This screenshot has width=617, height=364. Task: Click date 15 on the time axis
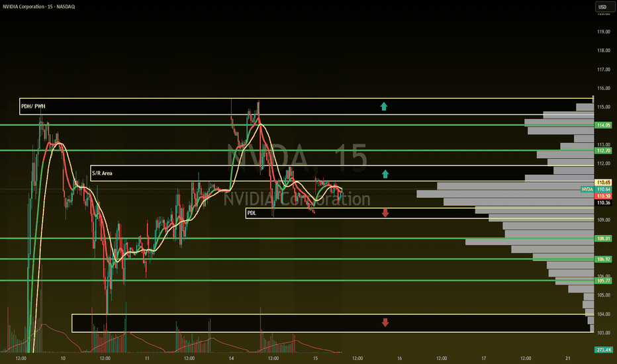pyautogui.click(x=316, y=359)
